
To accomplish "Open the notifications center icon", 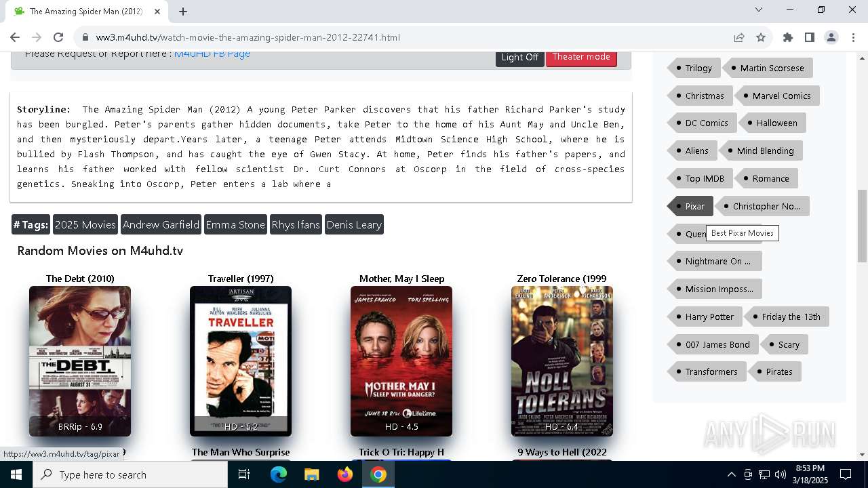I will (x=846, y=474).
